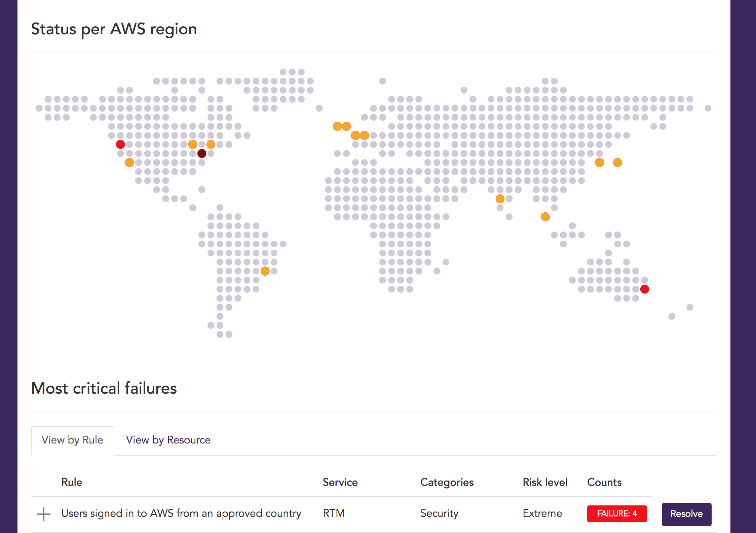The height and width of the screenshot is (533, 756).
Task: Click bright red dot on North America's west coast
Action: pyautogui.click(x=120, y=145)
